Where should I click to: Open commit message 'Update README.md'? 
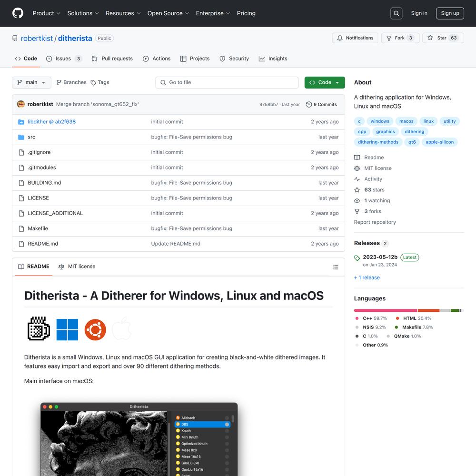(x=176, y=244)
